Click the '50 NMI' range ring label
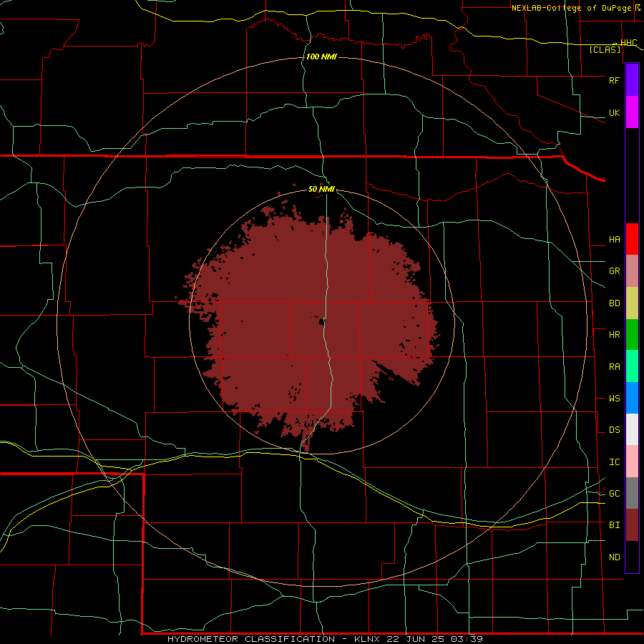644x644 pixels. coord(321,189)
